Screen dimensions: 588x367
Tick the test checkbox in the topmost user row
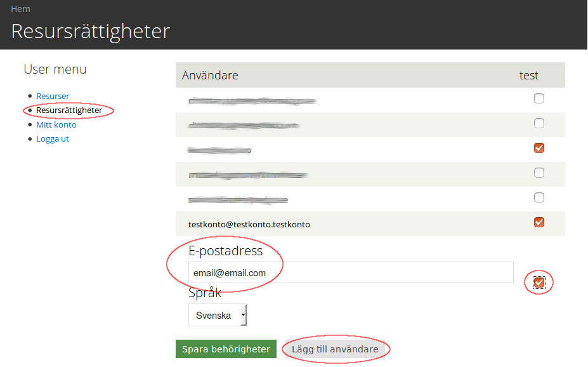(x=539, y=98)
